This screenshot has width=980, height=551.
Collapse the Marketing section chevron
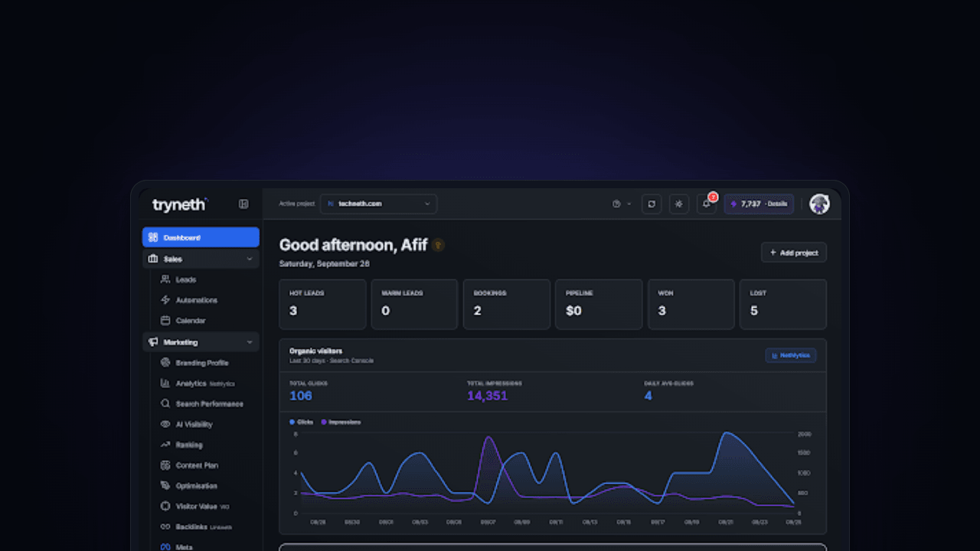(250, 342)
